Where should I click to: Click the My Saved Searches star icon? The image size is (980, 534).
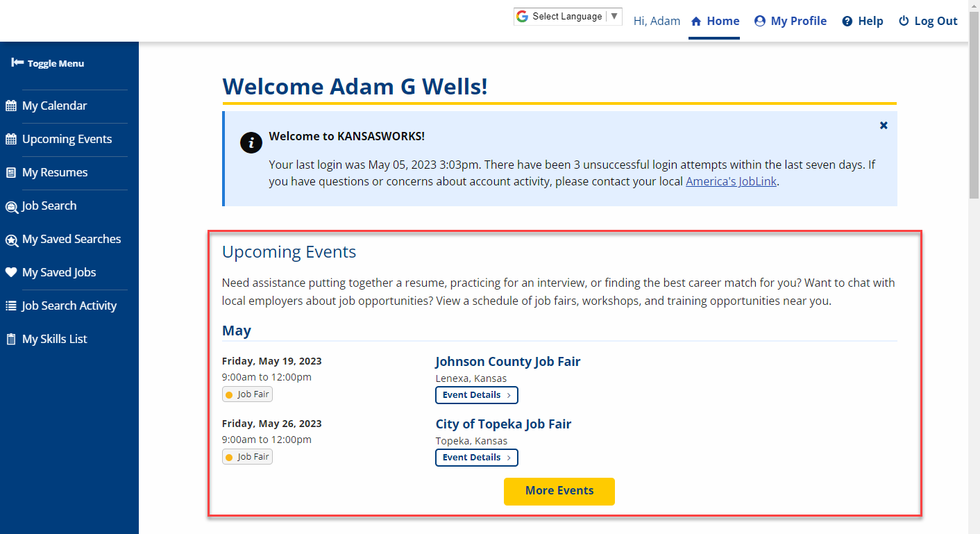[x=12, y=240]
